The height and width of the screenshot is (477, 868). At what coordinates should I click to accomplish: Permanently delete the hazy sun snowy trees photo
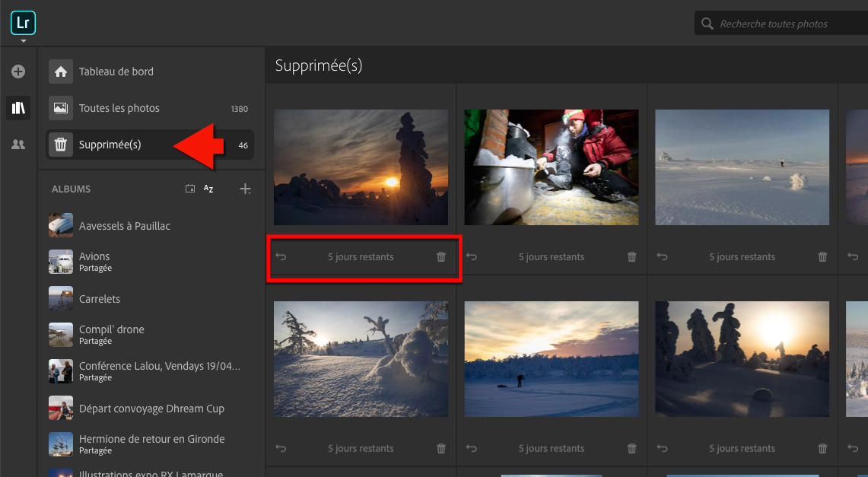[x=822, y=448]
